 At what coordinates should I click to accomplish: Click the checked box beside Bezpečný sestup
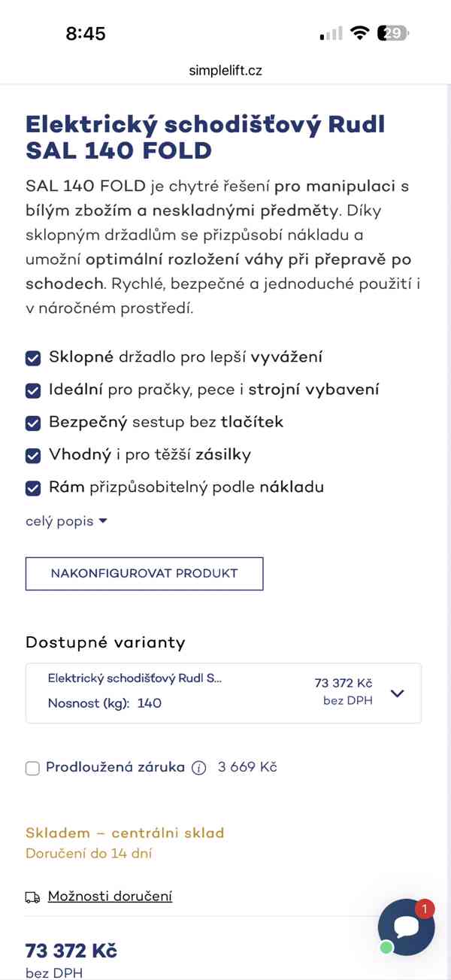click(32, 423)
